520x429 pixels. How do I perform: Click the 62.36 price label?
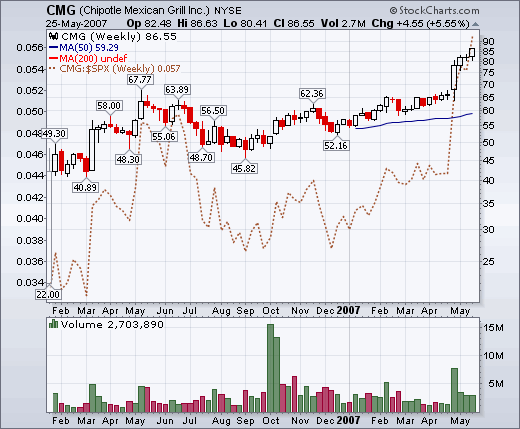(x=312, y=94)
